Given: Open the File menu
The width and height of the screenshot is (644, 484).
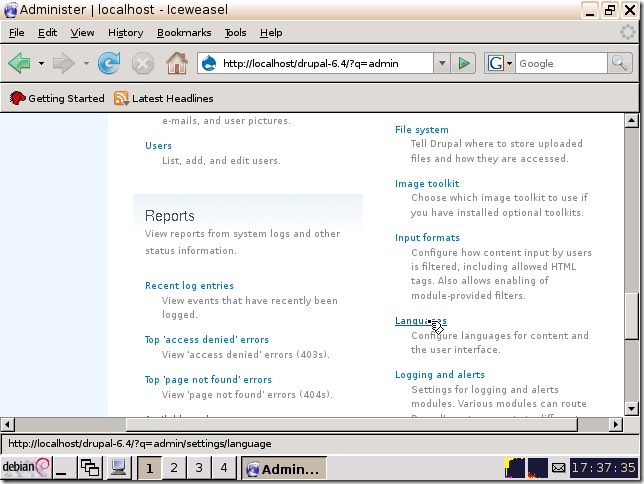Looking at the screenshot, I should pos(16,32).
